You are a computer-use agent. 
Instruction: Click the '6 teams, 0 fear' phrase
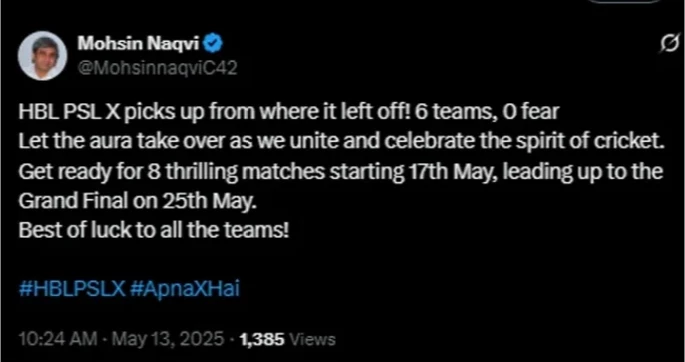pyautogui.click(x=486, y=113)
